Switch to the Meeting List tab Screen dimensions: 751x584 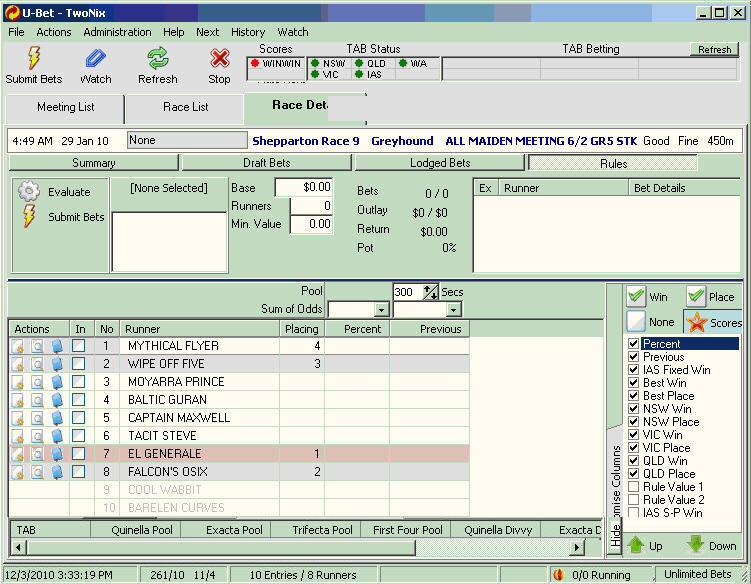click(x=65, y=107)
